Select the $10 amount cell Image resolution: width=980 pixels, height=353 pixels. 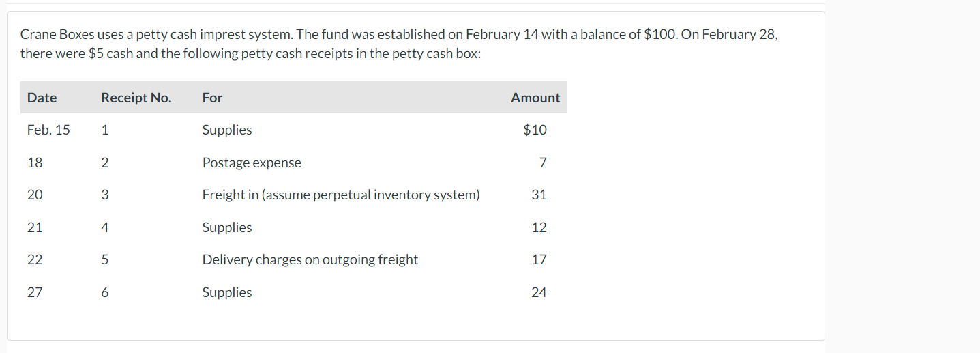pyautogui.click(x=535, y=130)
